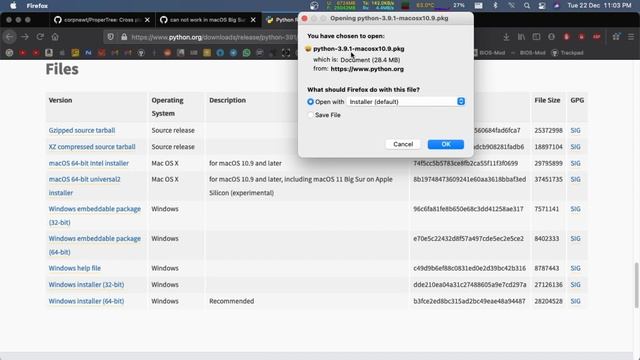The image size is (640, 360).
Task: Open the Firefox menu bar item
Action: (37, 6)
